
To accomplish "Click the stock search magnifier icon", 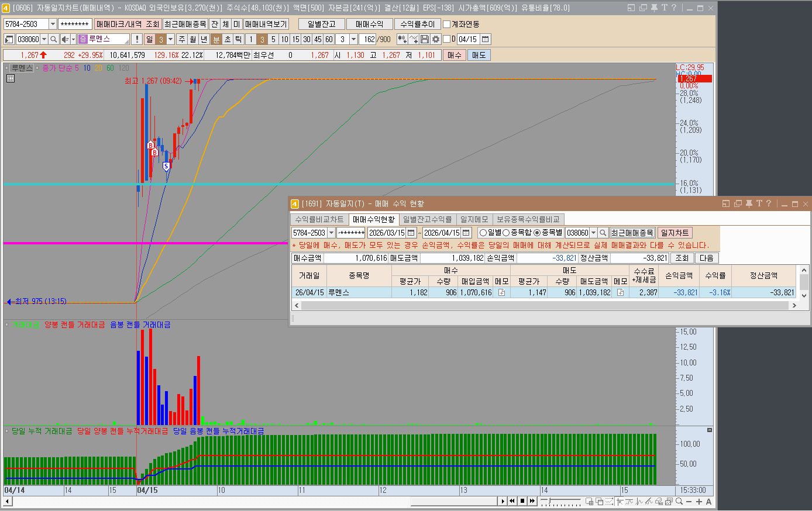I will click(53, 39).
